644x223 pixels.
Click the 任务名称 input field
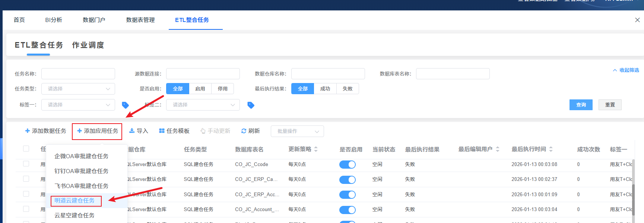(78, 74)
